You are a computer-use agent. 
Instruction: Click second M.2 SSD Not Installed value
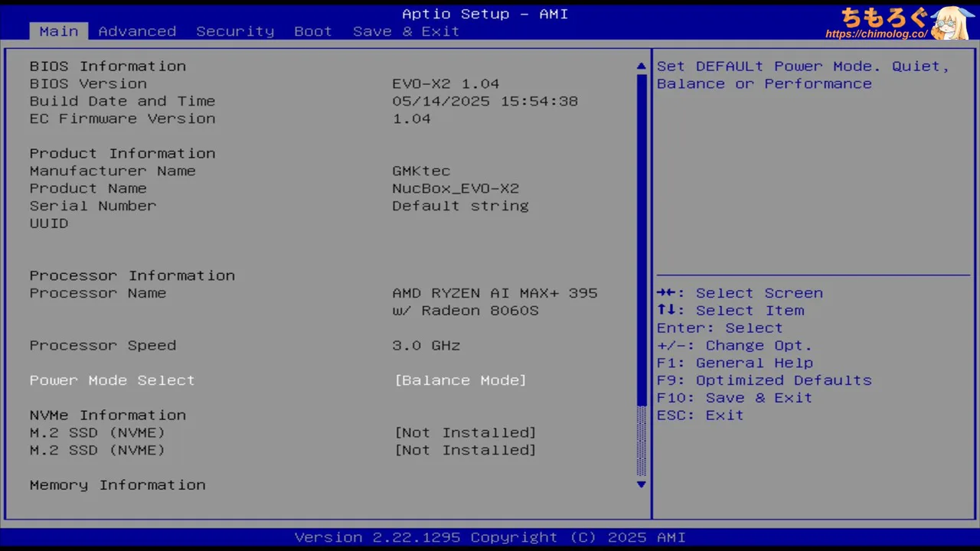(465, 451)
